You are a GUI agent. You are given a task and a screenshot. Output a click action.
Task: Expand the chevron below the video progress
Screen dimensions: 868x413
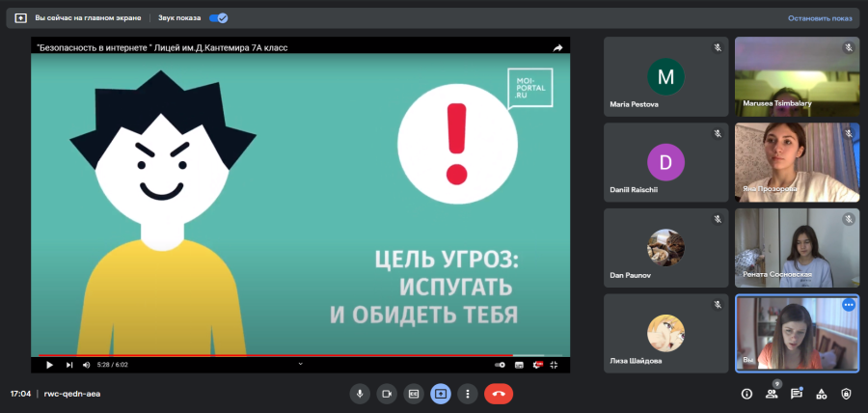click(301, 364)
